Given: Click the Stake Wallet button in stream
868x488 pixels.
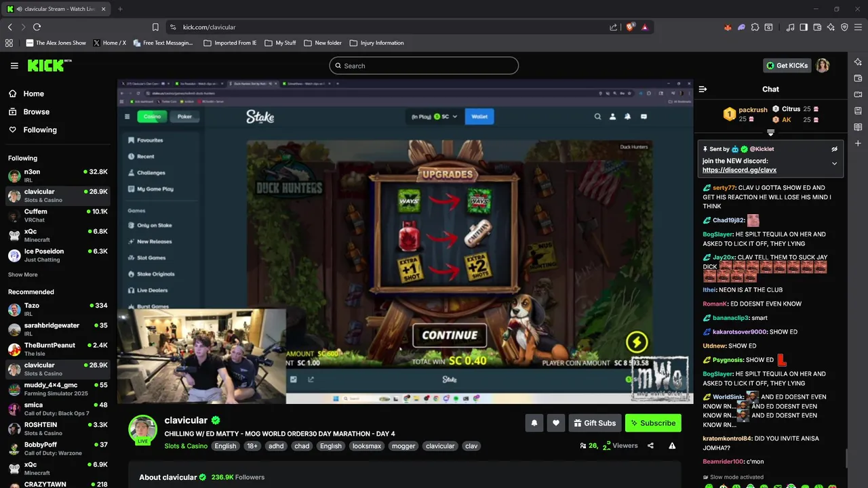Looking at the screenshot, I should tap(479, 117).
